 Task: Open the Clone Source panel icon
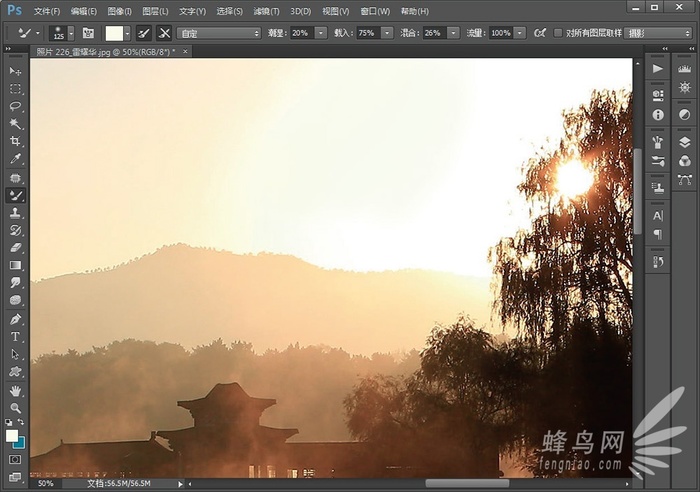click(x=658, y=188)
